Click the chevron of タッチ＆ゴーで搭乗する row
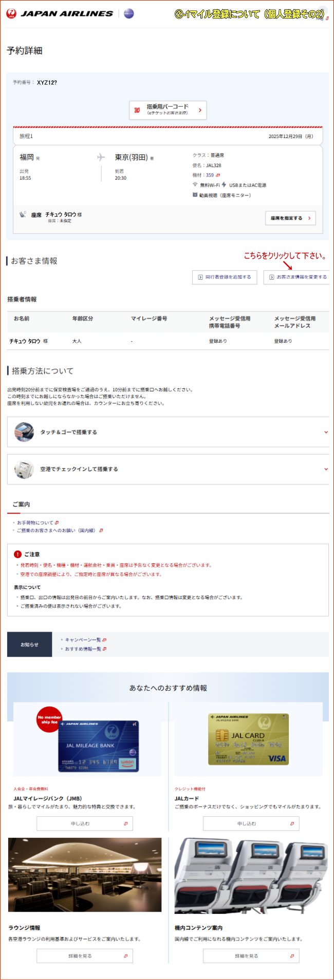 tap(326, 432)
